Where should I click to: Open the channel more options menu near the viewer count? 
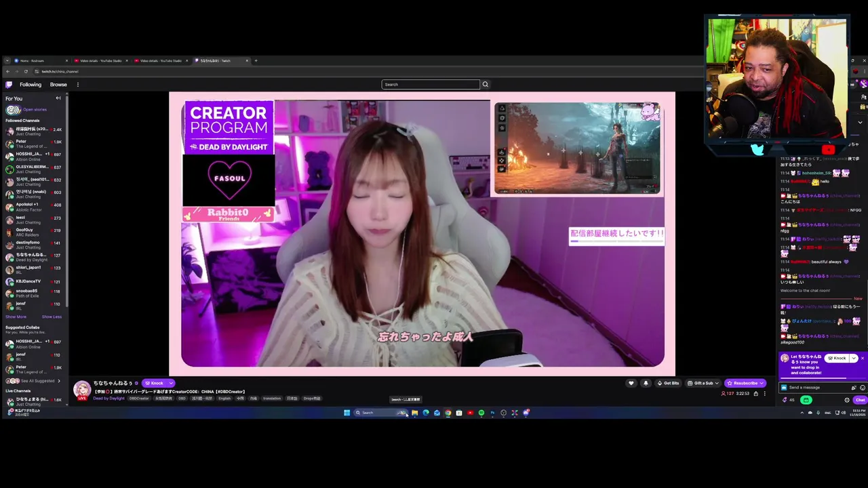pos(764,394)
